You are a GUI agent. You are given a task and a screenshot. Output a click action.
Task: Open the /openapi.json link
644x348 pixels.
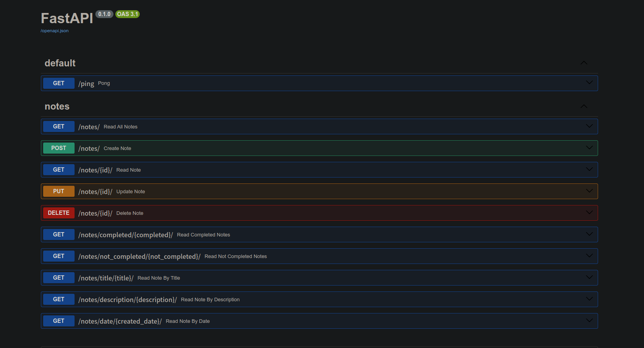(55, 31)
